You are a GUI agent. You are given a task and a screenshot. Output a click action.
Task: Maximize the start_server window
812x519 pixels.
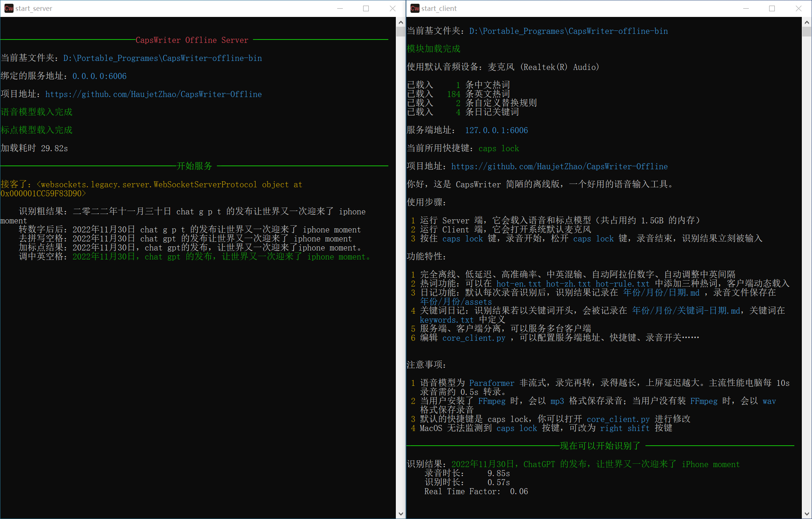point(366,8)
